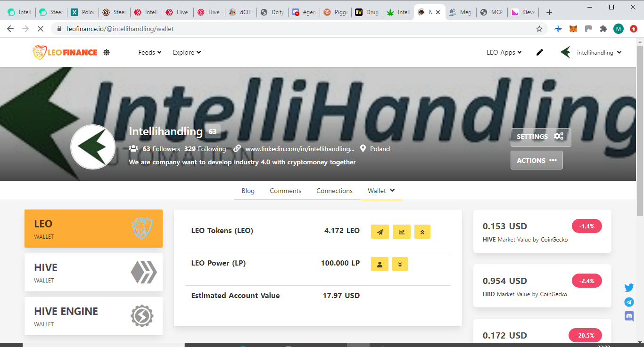The width and height of the screenshot is (644, 347).
Task: Click the header user avatar arrow icon
Action: [566, 52]
